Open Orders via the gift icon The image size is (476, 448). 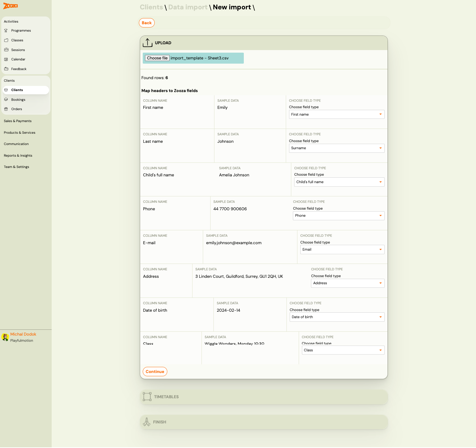[6, 109]
